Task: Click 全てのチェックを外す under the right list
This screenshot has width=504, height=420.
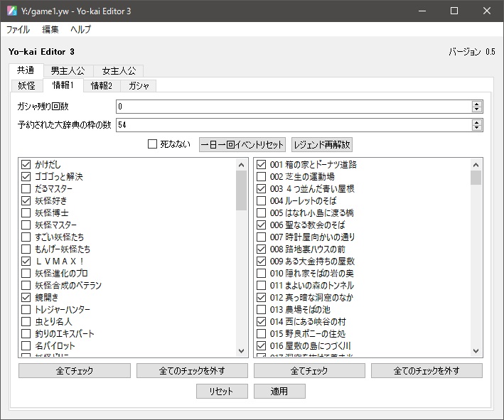Action: (427, 371)
